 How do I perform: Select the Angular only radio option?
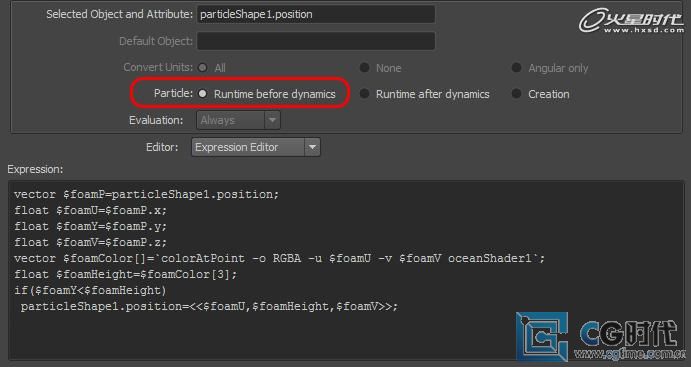pyautogui.click(x=516, y=67)
